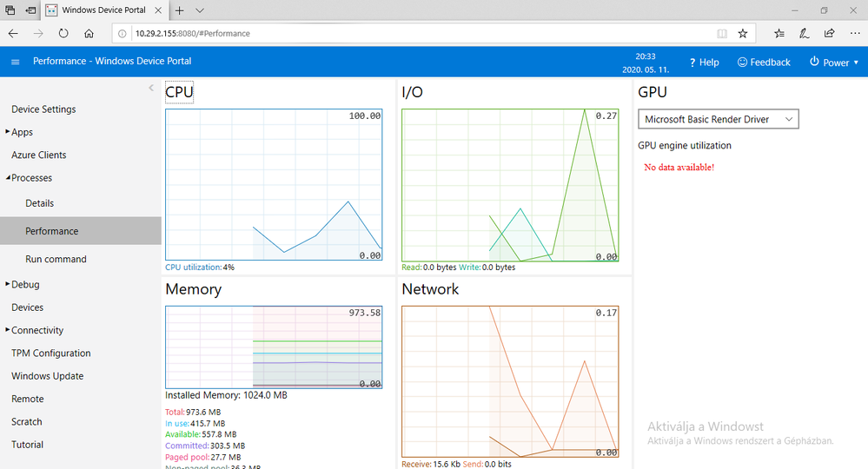Open the reading view icon

722,34
